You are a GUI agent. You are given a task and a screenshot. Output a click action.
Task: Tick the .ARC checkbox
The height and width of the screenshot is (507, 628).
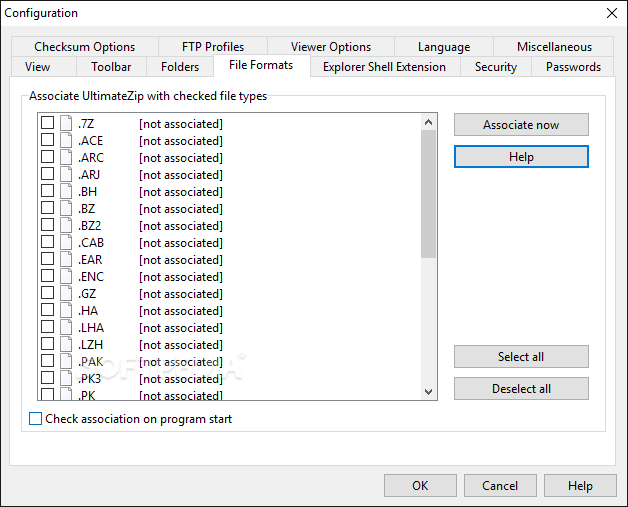pos(47,157)
